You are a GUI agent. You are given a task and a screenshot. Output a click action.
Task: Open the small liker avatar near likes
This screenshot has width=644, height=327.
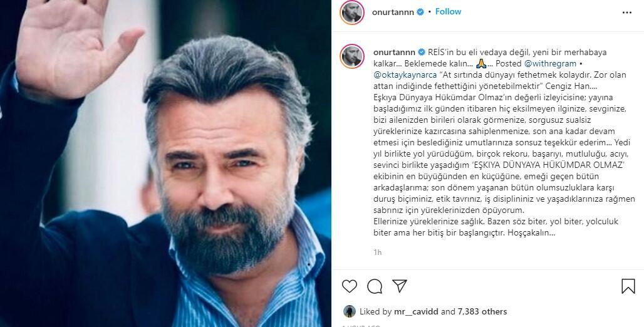coord(350,311)
